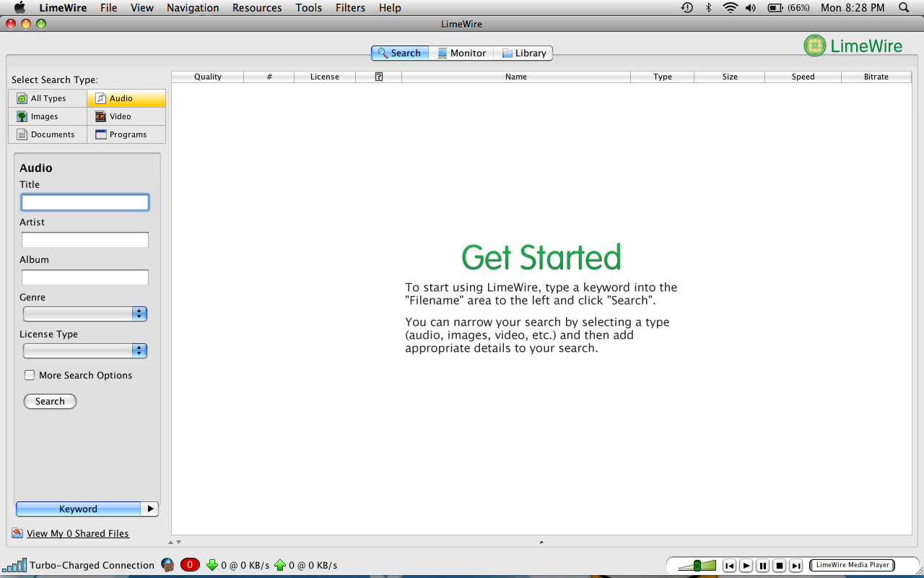
Task: Click into the Title input field
Action: [85, 202]
